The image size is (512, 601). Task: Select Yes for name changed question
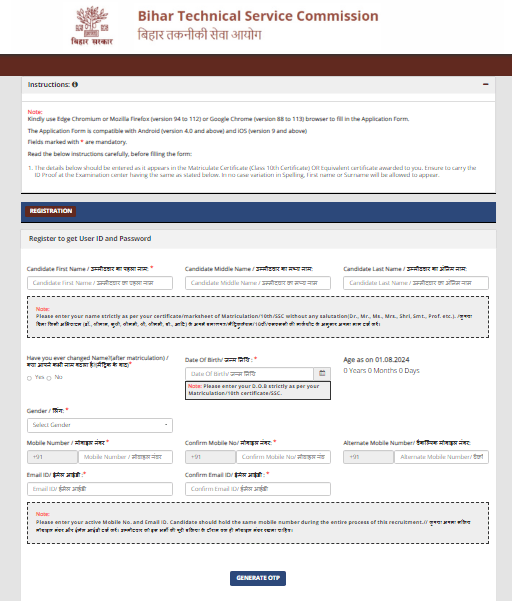click(29, 378)
